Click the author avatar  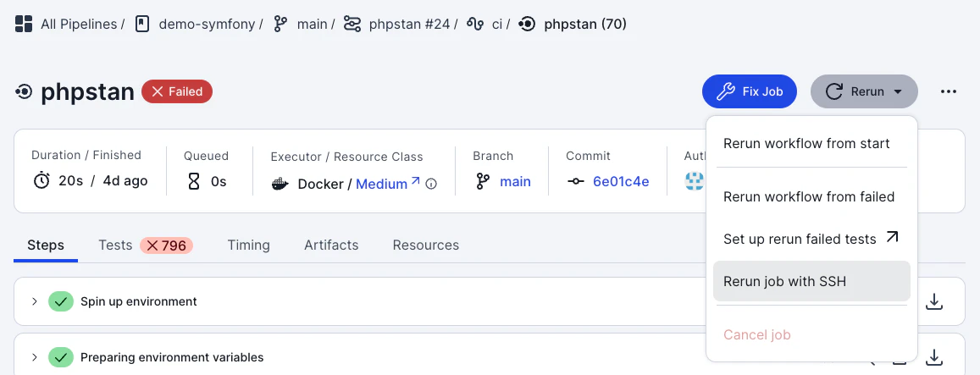click(x=695, y=182)
